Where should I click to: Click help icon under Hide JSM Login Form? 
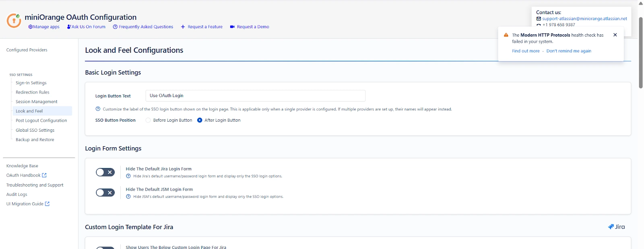tap(128, 197)
